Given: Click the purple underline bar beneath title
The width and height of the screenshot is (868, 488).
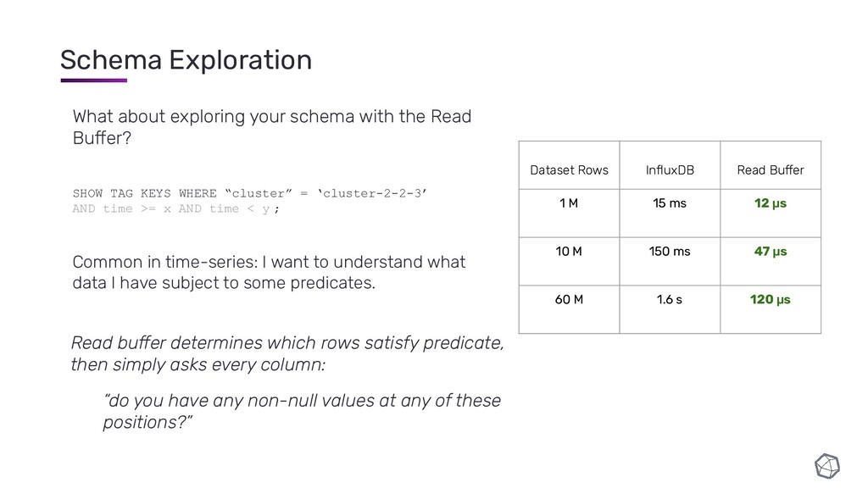Looking at the screenshot, I should click(93, 80).
